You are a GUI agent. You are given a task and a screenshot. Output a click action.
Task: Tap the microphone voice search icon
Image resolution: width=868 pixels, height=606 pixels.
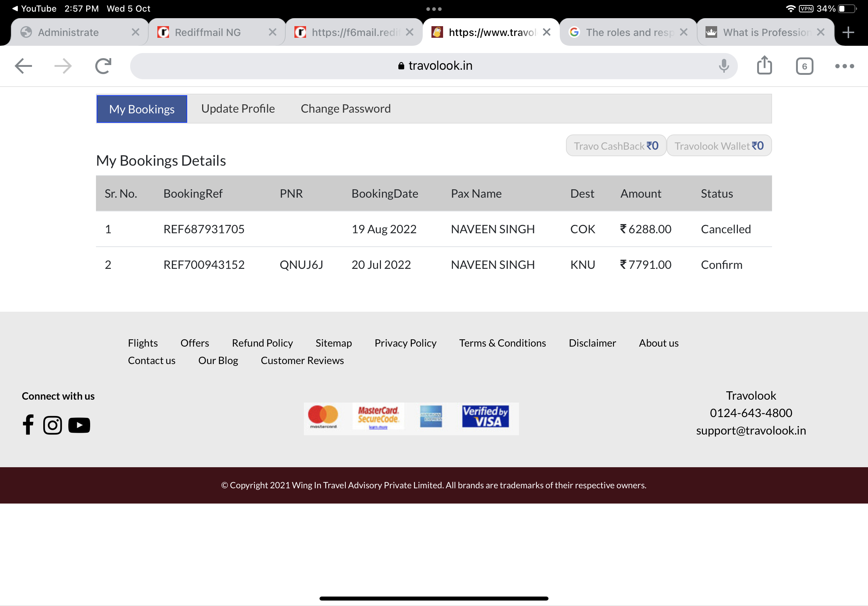pos(724,66)
